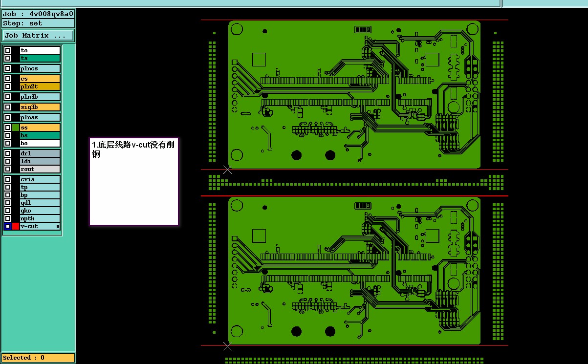Select the 'bo' layer name
Screen dimensions: 588x364
coord(40,143)
